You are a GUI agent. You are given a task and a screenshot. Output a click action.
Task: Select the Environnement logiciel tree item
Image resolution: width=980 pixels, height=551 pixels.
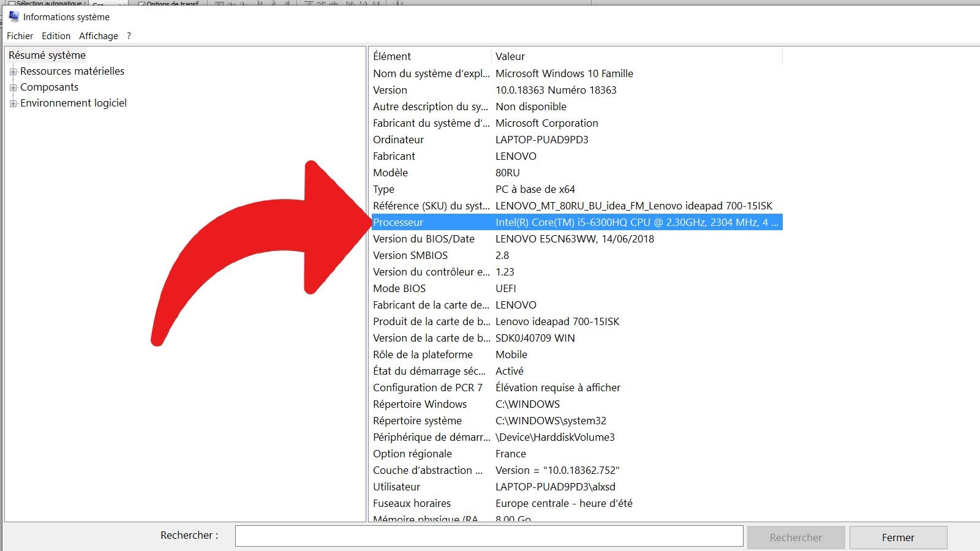73,103
